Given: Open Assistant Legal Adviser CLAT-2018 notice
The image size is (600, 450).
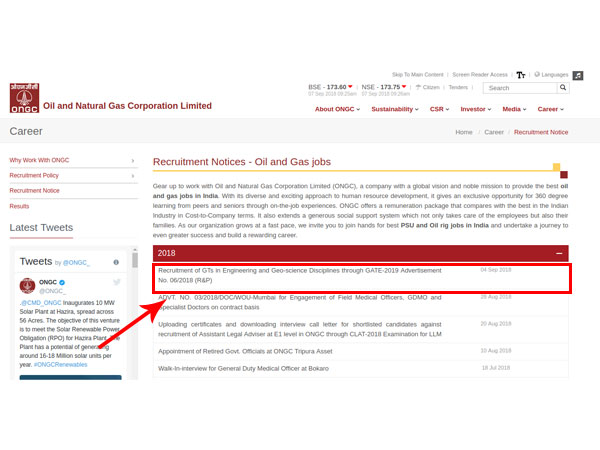Looking at the screenshot, I should coord(300,329).
